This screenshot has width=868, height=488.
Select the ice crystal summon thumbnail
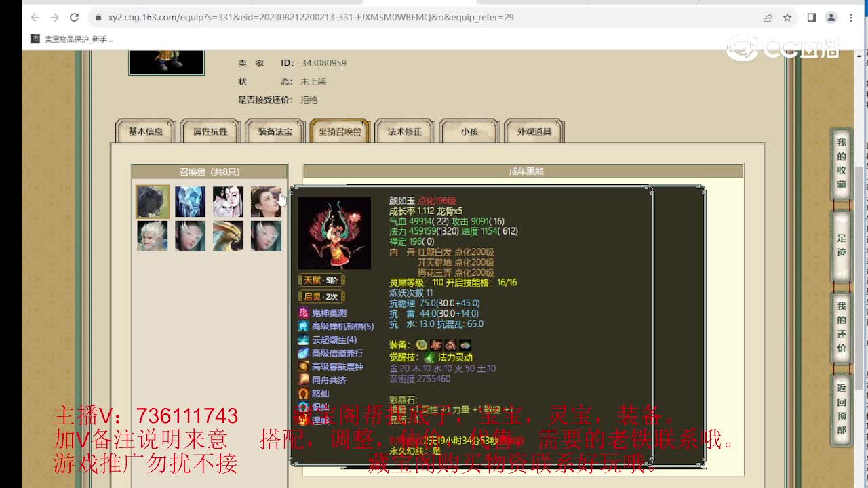click(x=190, y=201)
